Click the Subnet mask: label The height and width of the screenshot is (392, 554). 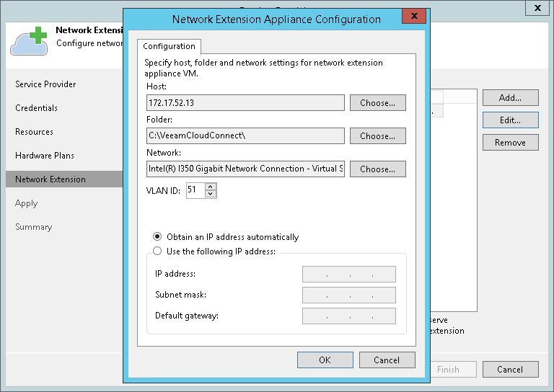point(181,295)
